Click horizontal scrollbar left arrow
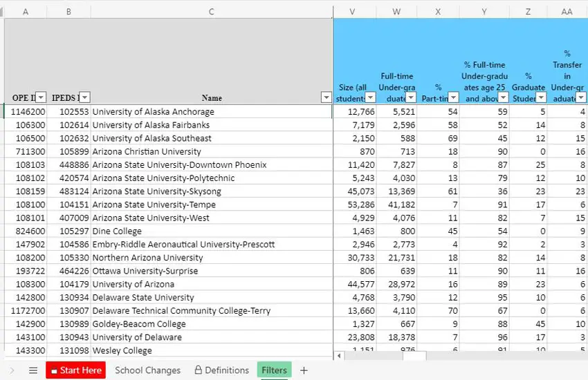This screenshot has width=588, height=380. pyautogui.click(x=339, y=356)
